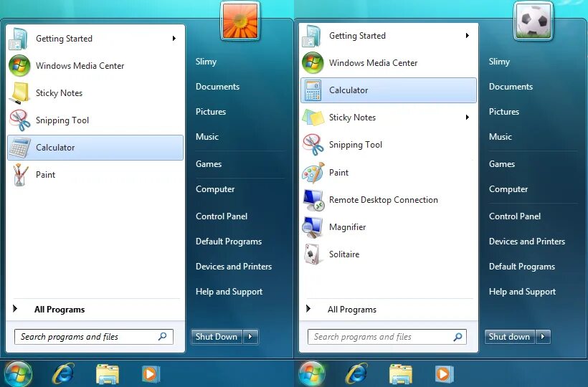Open Devices and Printers in left menu
The height and width of the screenshot is (387, 588).
[x=234, y=267]
